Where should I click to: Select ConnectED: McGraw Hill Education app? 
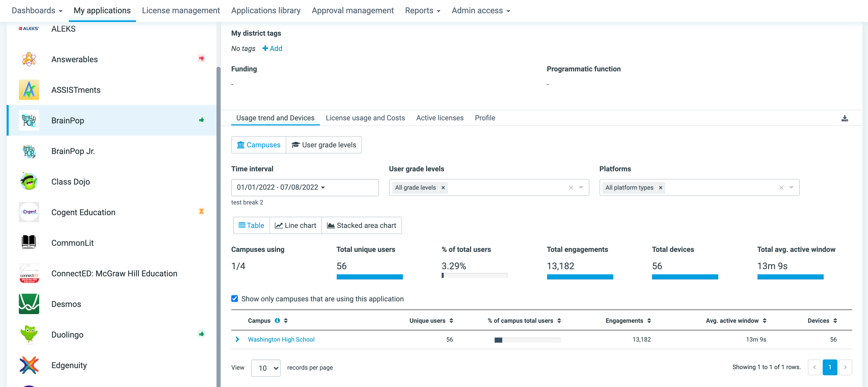point(111,273)
